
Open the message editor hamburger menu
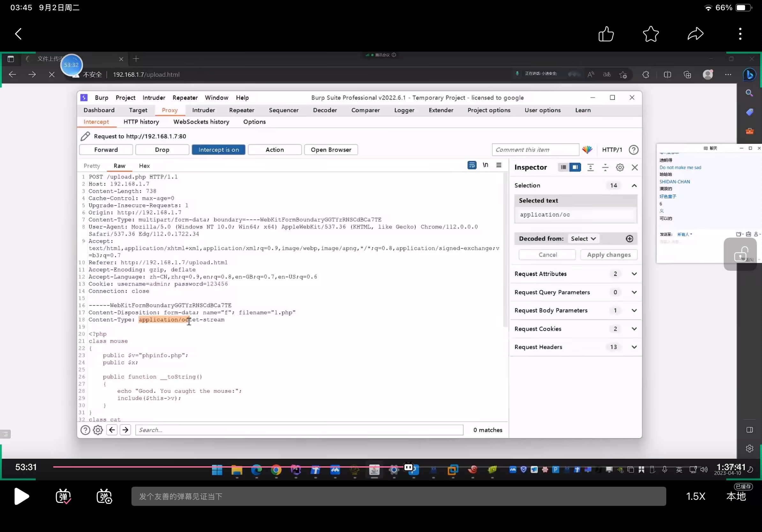tap(498, 165)
